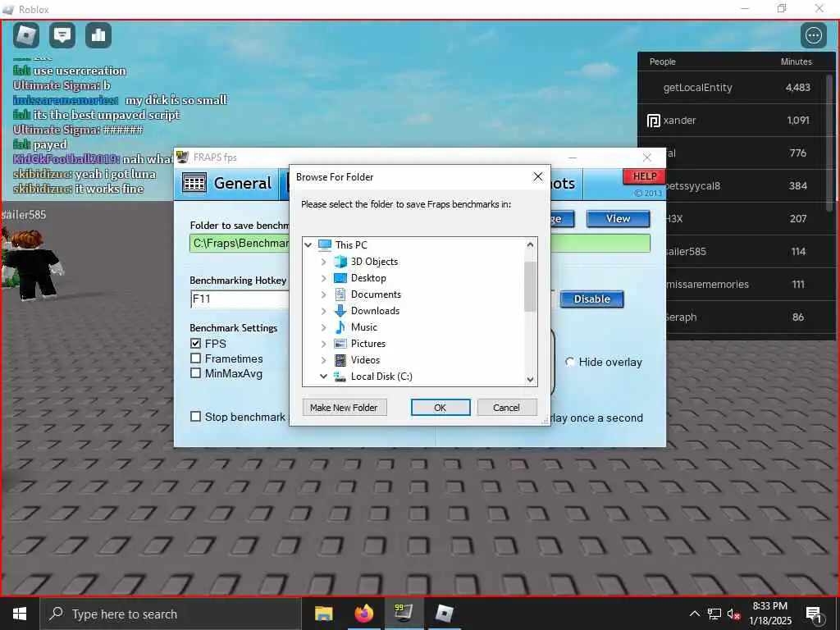Collapse the This PC tree node
The image size is (840, 630).
[308, 245]
